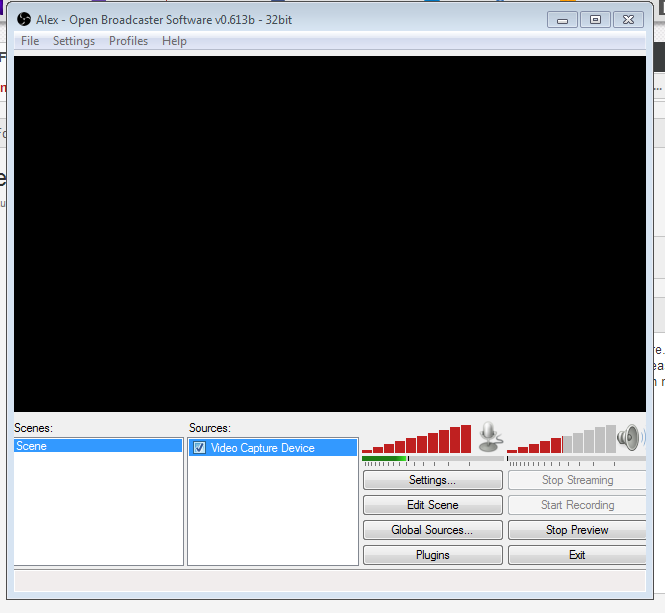Adjust the desktop volume bar meter
665x613 pixels.
(x=562, y=439)
